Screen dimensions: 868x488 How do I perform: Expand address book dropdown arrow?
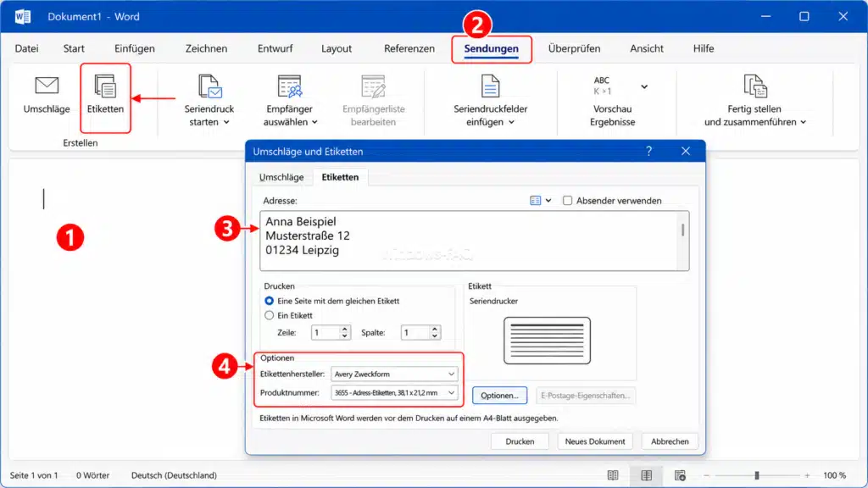pyautogui.click(x=548, y=200)
